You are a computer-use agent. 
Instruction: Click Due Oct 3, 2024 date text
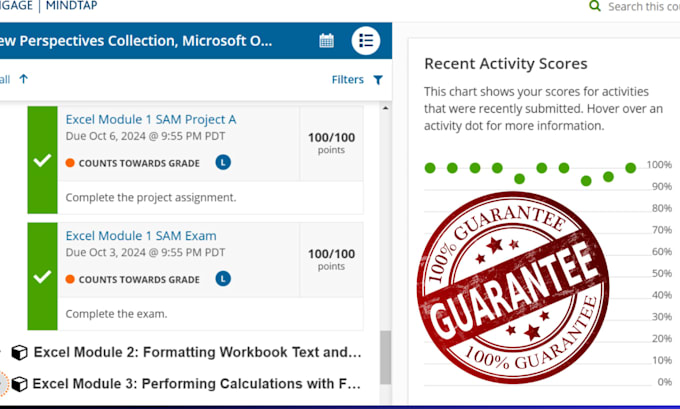coord(145,252)
